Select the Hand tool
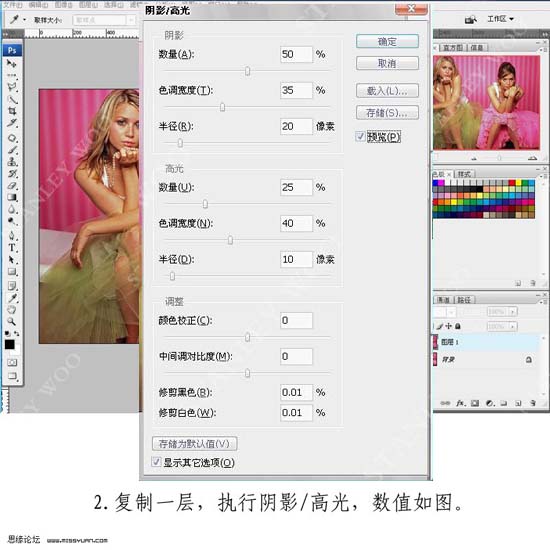This screenshot has height=550, width=550. click(12, 310)
